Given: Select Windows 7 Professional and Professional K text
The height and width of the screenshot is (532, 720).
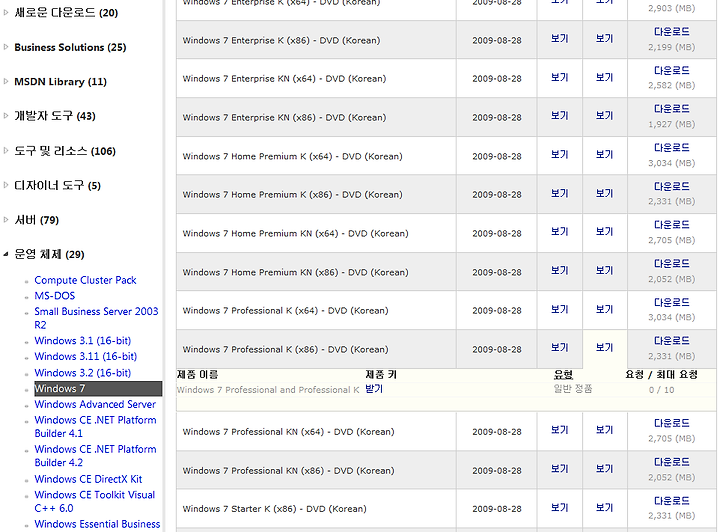Looking at the screenshot, I should [x=268, y=390].
